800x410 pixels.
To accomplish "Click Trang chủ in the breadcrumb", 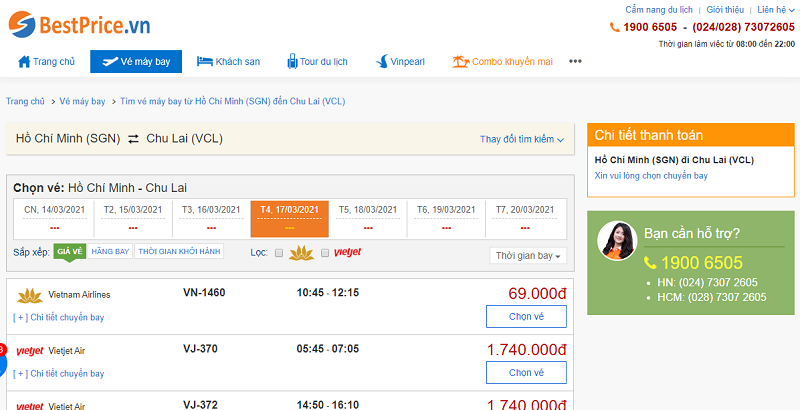I will [26, 101].
